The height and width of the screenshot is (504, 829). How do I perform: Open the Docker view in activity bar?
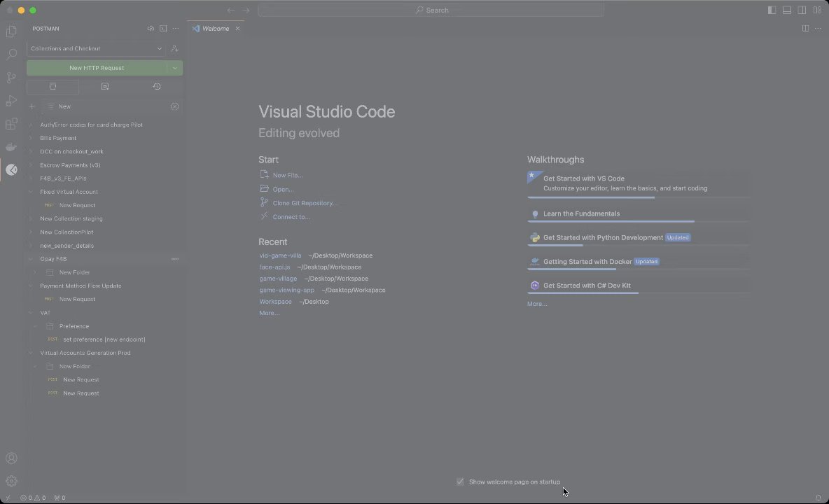(11, 147)
